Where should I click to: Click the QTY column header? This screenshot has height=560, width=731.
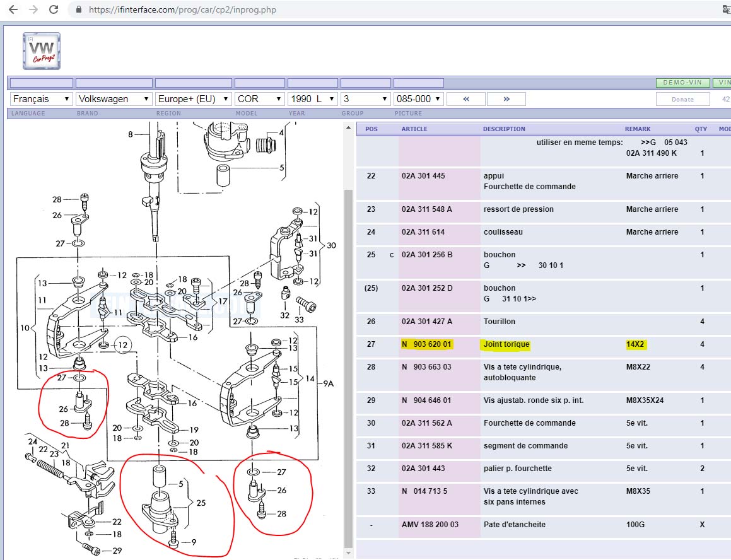[x=701, y=129]
